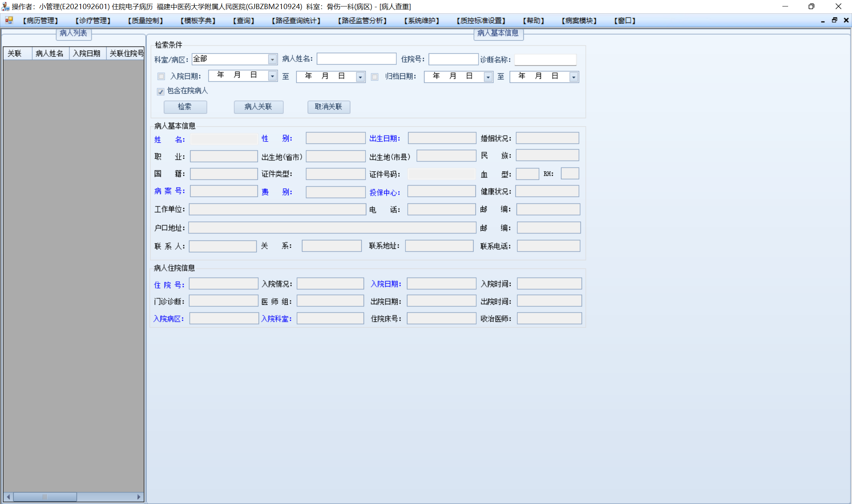Open the 【质量控制】 menu
Image resolution: width=852 pixels, height=504 pixels.
point(145,21)
